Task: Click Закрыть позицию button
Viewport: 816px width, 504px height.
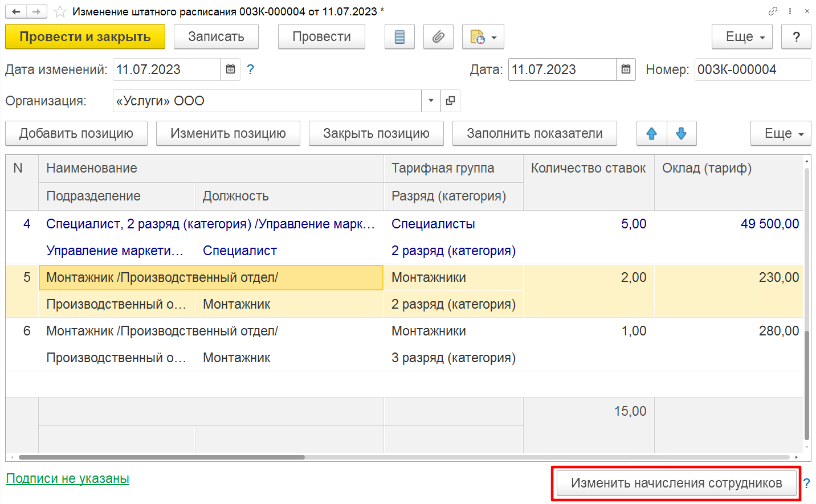Action: coord(376,133)
